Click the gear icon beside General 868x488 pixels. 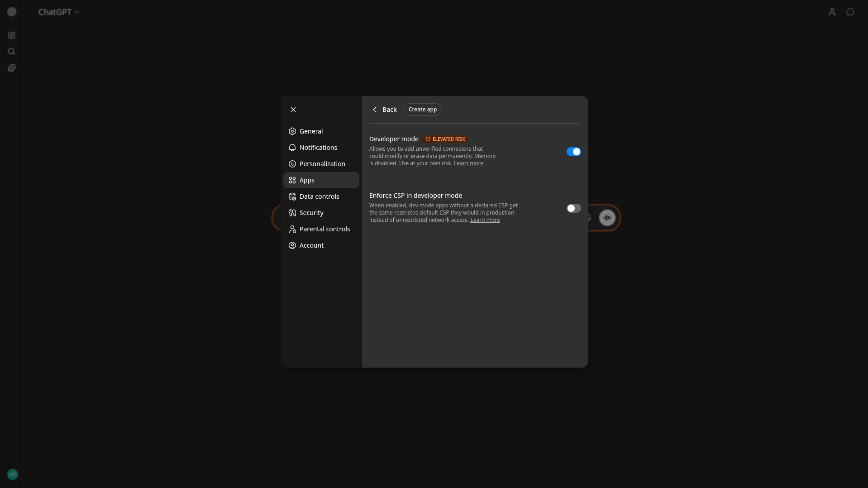coord(292,131)
